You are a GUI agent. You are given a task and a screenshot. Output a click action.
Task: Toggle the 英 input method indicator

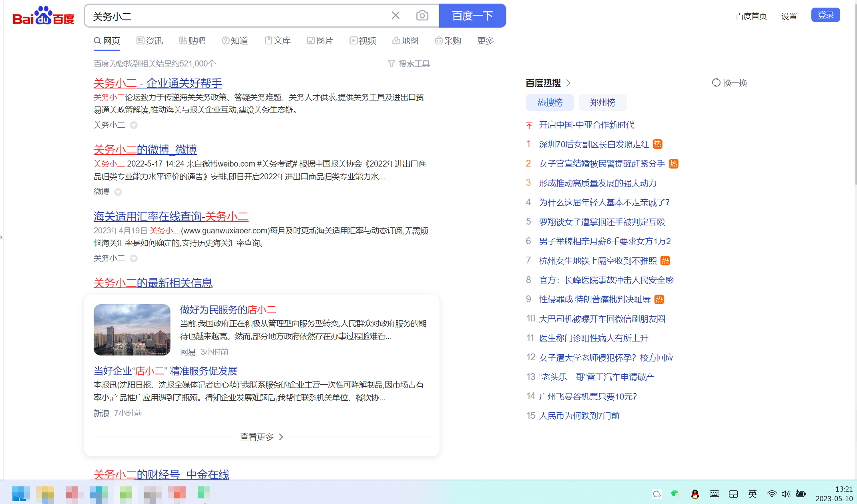pos(753,494)
